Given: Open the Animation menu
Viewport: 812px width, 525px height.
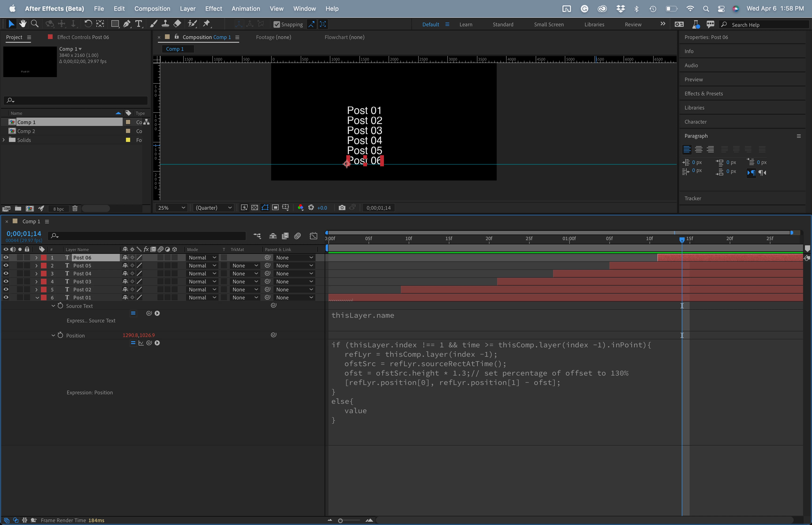Looking at the screenshot, I should pos(245,8).
